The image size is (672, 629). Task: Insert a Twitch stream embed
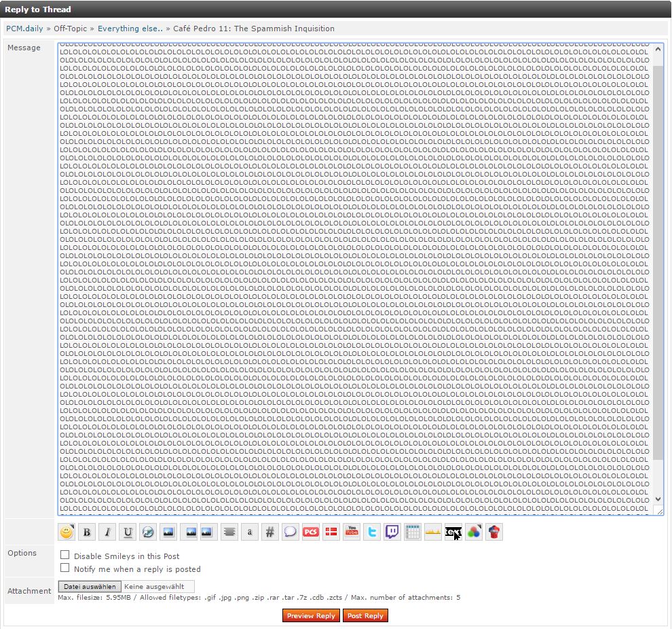coord(392,533)
